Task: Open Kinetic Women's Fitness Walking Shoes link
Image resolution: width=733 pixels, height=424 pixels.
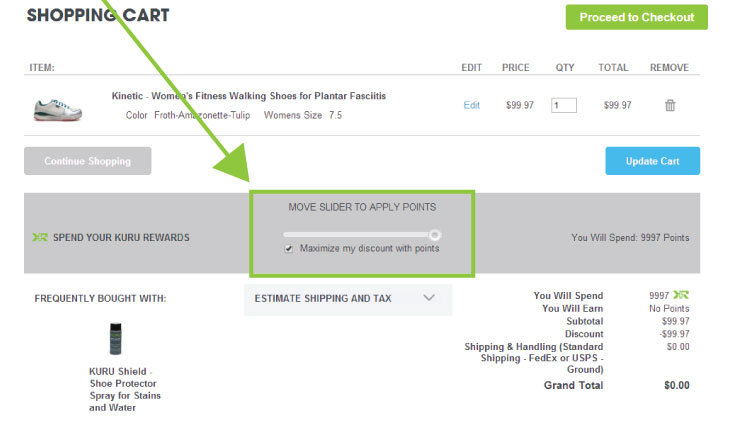Action: 249,96
